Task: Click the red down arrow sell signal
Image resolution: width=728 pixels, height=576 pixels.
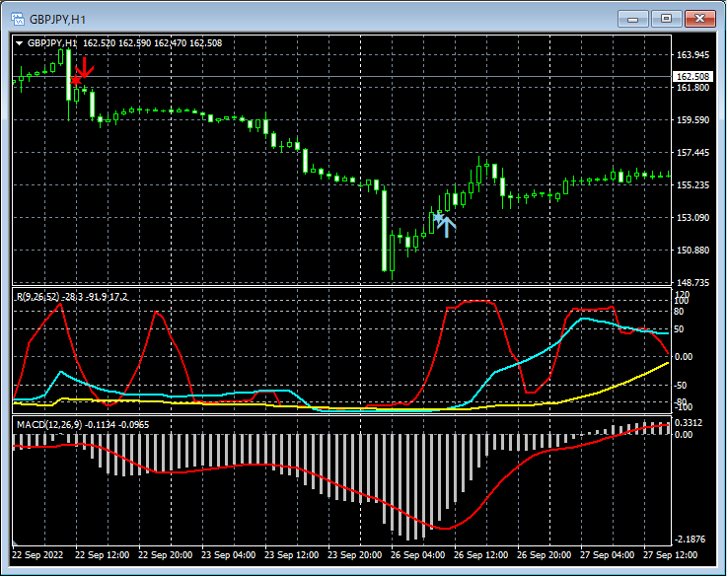Action: pyautogui.click(x=85, y=68)
